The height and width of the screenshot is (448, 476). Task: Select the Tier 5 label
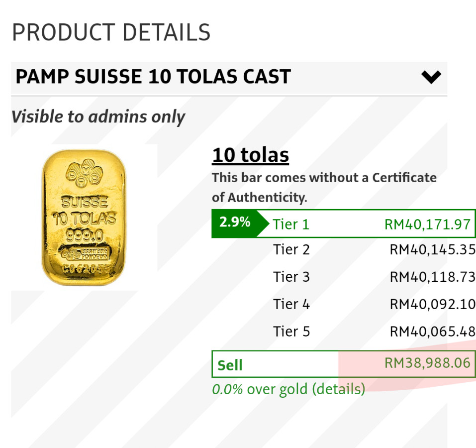pos(291,331)
